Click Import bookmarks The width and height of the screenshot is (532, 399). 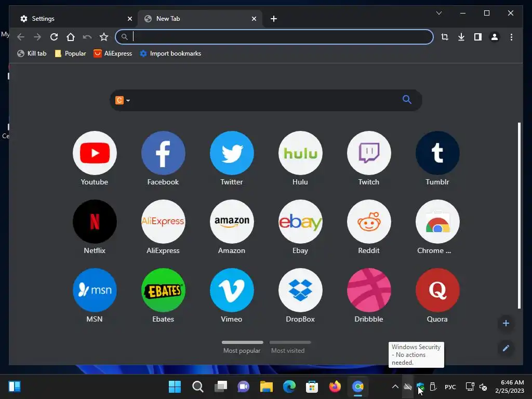point(170,54)
